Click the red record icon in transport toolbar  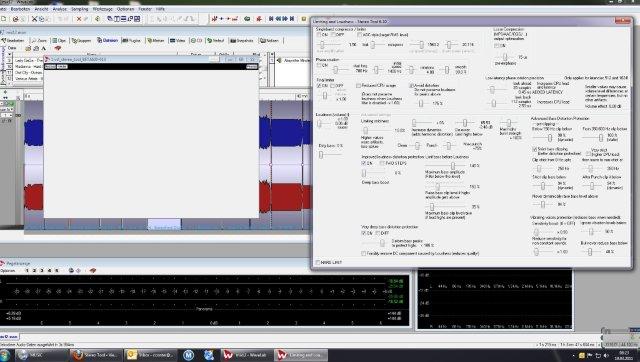259,19
